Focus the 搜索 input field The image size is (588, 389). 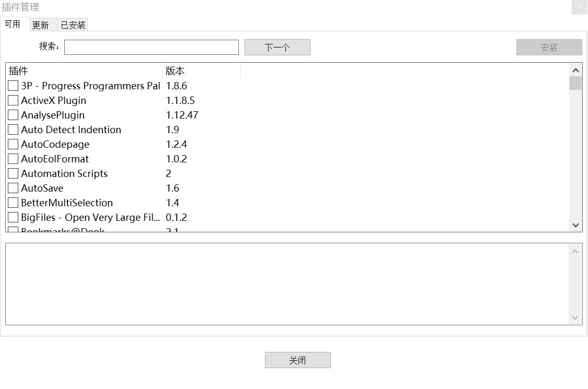(x=152, y=47)
